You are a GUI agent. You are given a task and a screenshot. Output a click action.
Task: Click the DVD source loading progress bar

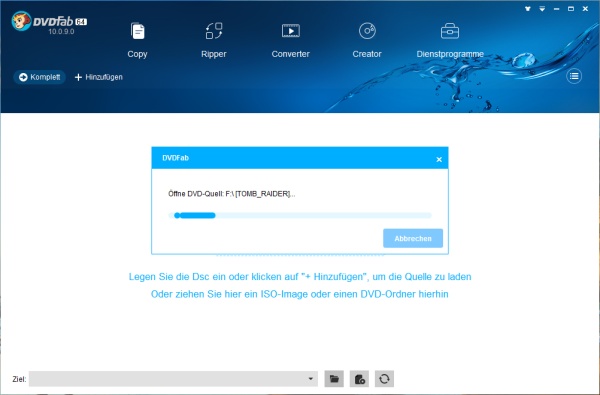click(300, 215)
